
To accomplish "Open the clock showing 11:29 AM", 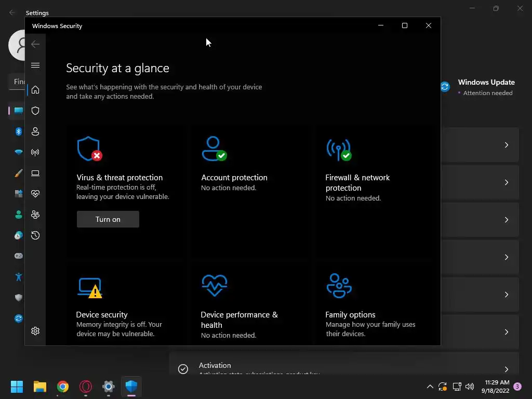I will (x=495, y=387).
